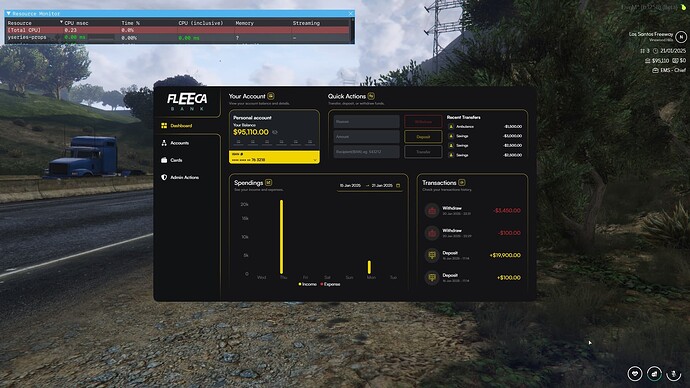Click the +$100.00 Deposit transaction icon
This screenshot has height=388, width=690.
432,278
